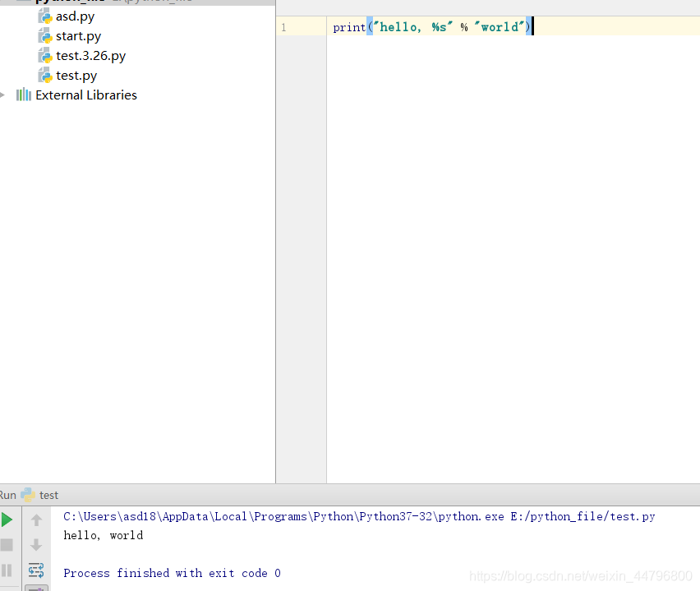Click 'Process finished with exit code 0'
The image size is (700, 591).
pyautogui.click(x=172, y=573)
